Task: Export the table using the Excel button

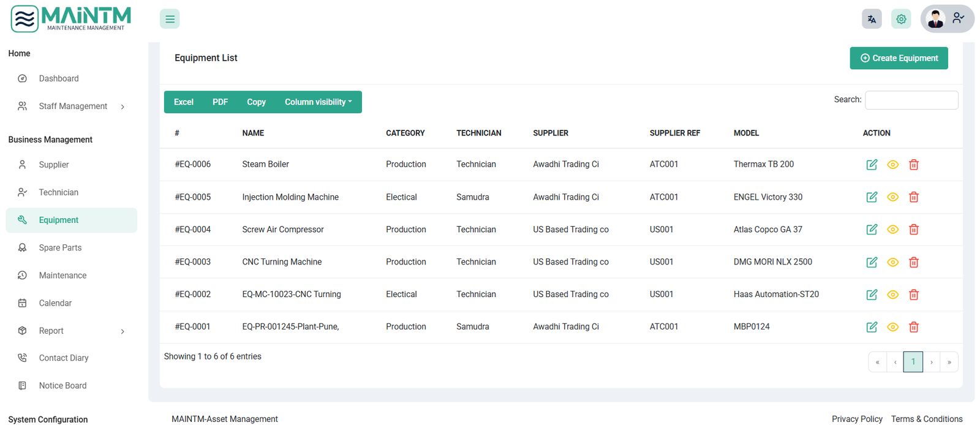Action: click(183, 102)
